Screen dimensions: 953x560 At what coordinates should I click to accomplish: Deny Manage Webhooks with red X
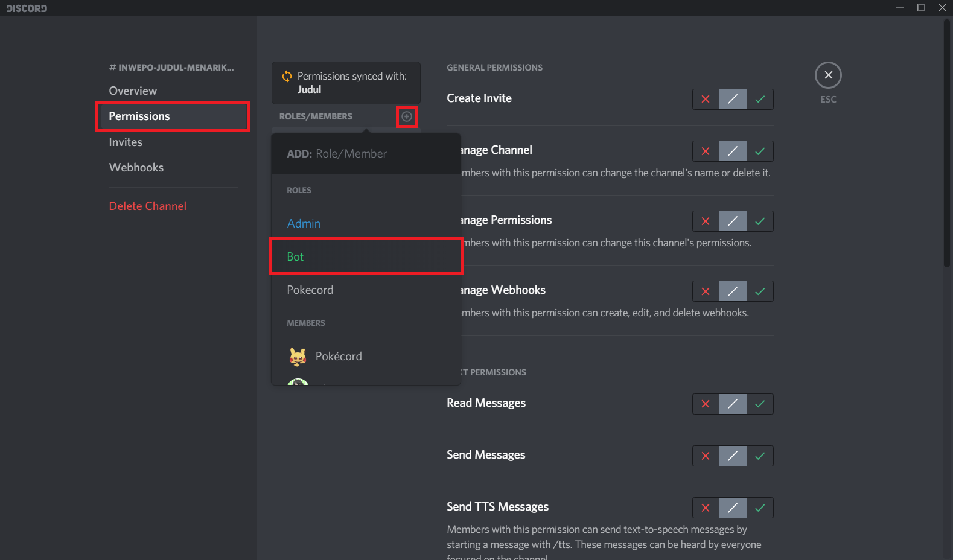(x=706, y=291)
